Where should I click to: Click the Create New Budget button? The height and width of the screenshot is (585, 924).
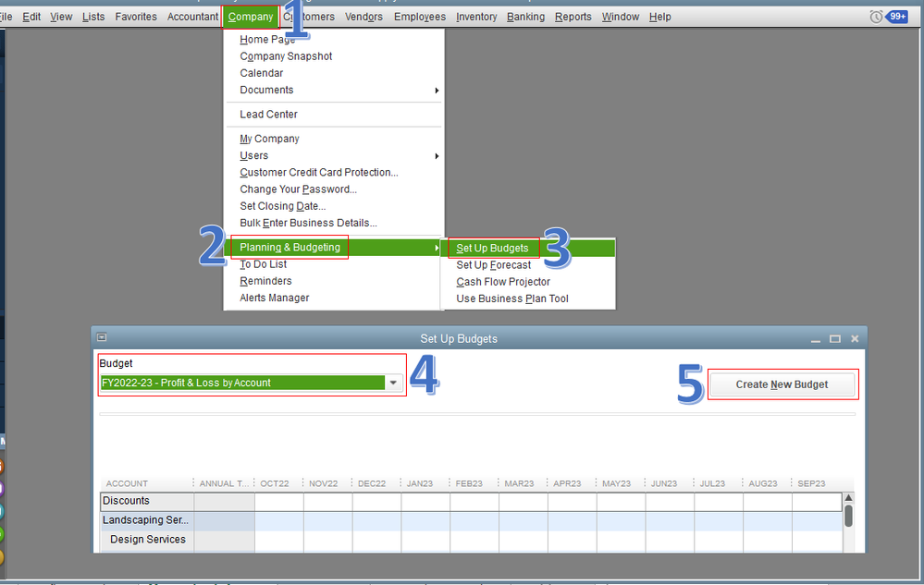782,384
